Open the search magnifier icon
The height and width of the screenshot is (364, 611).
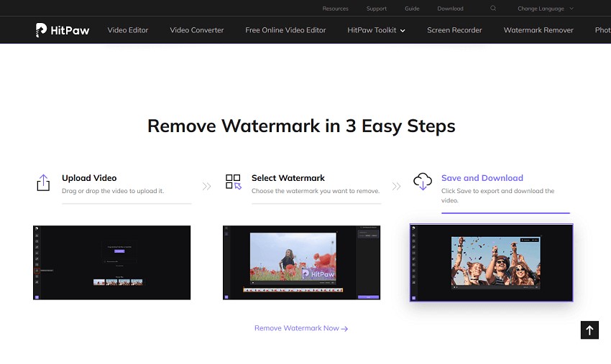493,8
